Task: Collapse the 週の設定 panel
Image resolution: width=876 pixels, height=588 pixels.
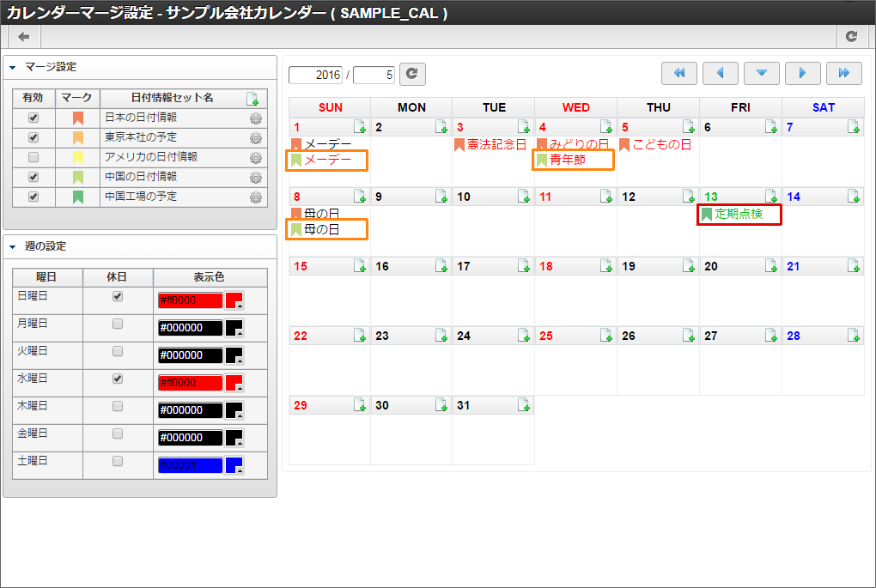Action: pos(13,247)
